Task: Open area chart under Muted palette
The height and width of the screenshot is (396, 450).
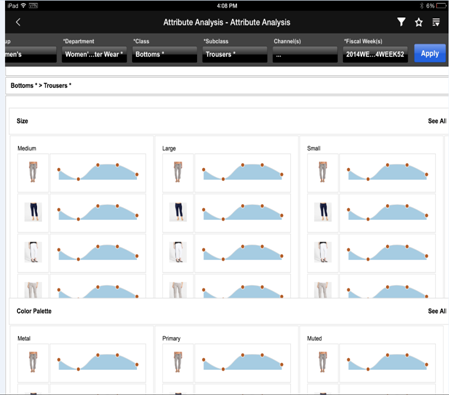Action: coord(387,362)
